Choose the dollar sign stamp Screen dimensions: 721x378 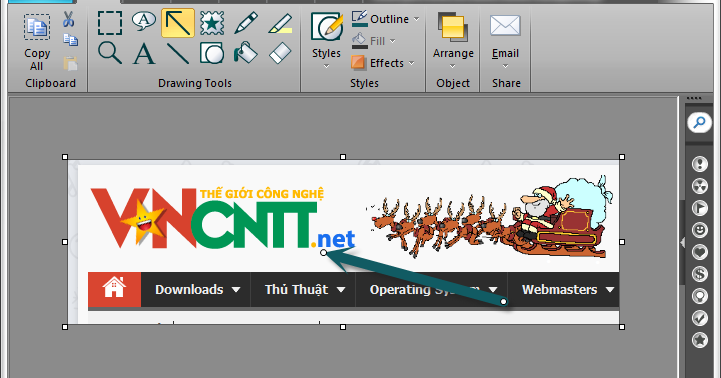pyautogui.click(x=700, y=274)
